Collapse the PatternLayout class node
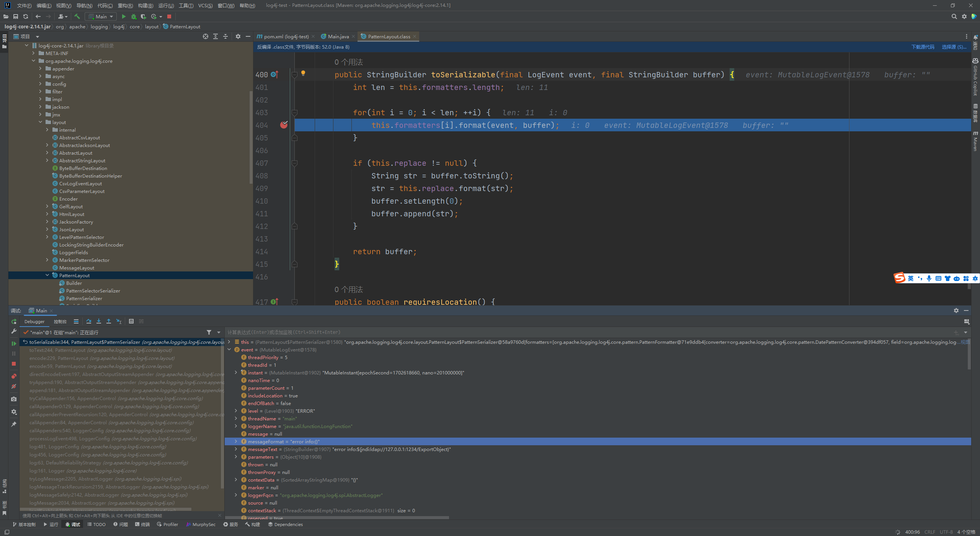980x536 pixels. (47, 275)
